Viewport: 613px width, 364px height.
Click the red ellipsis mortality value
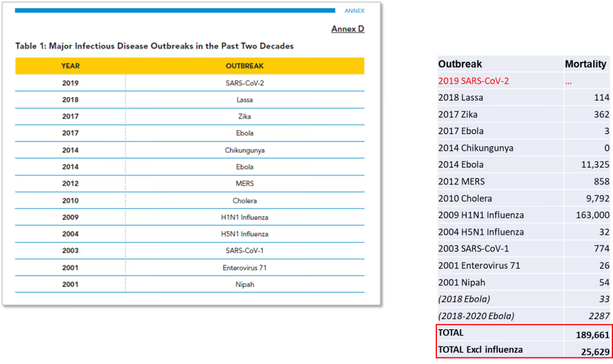point(568,82)
